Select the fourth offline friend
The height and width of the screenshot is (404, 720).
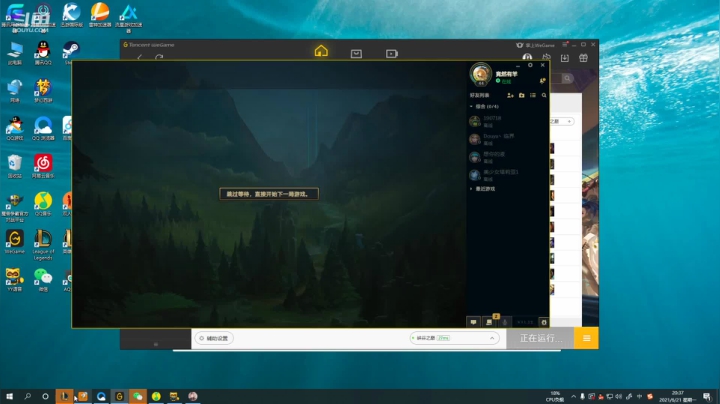point(508,175)
